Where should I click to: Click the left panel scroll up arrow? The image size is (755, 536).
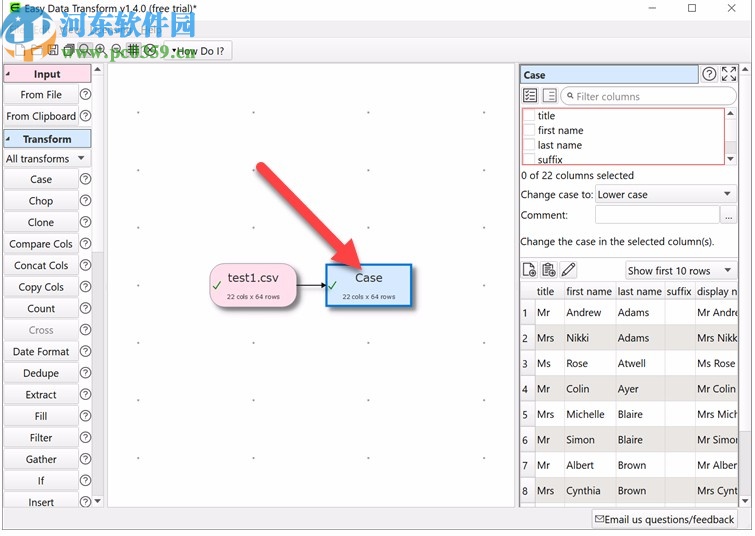point(98,70)
